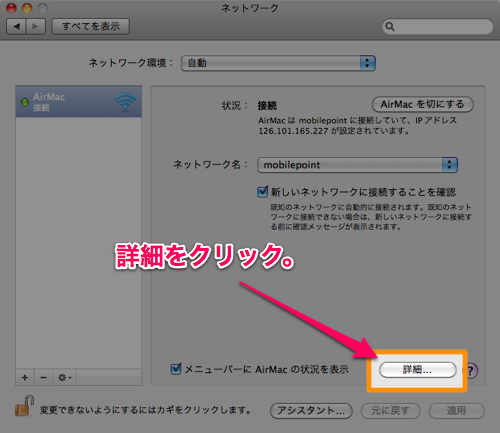Toggle メニューバーに AirMac の状況を表示 checkbox
This screenshot has width=500, height=433.
[176, 369]
